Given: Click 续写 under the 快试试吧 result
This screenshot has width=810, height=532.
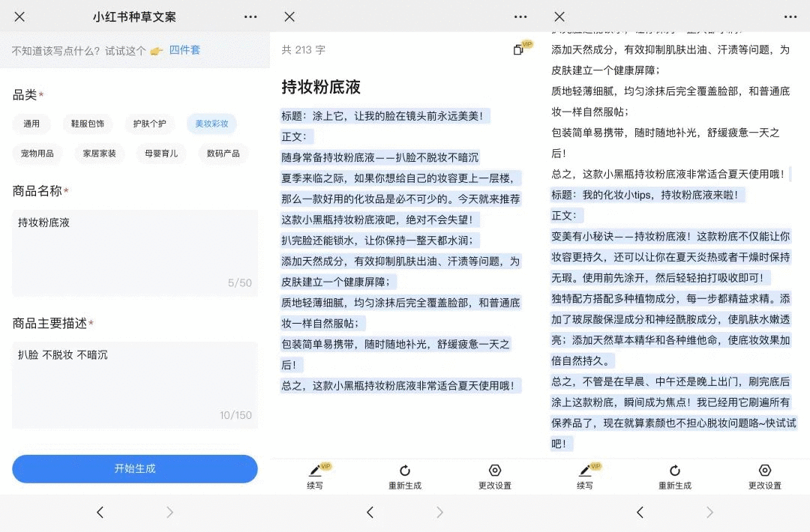Looking at the screenshot, I should 585,477.
